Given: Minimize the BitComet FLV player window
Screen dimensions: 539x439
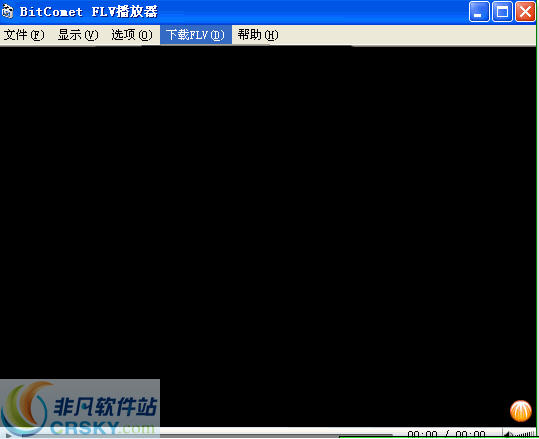Looking at the screenshot, I should [479, 12].
